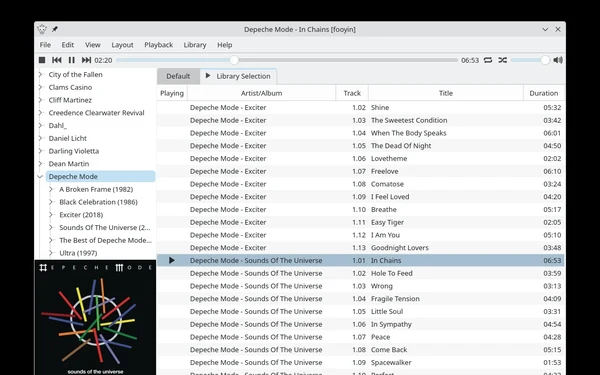
Task: Expand City of the Fallen artist
Action: click(x=40, y=75)
